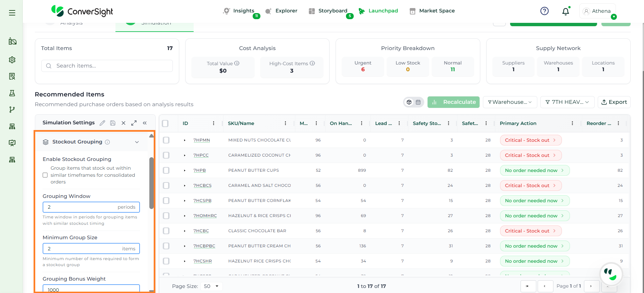Click the Simulation Settings panel scrollbar

(151, 183)
